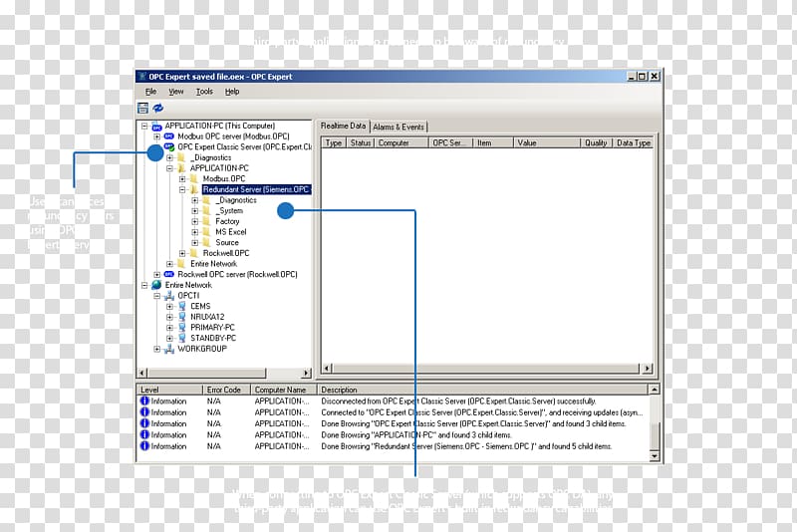Click the Modbus OPC server icon
This screenshot has height=532, width=797.
pyautogui.click(x=169, y=136)
